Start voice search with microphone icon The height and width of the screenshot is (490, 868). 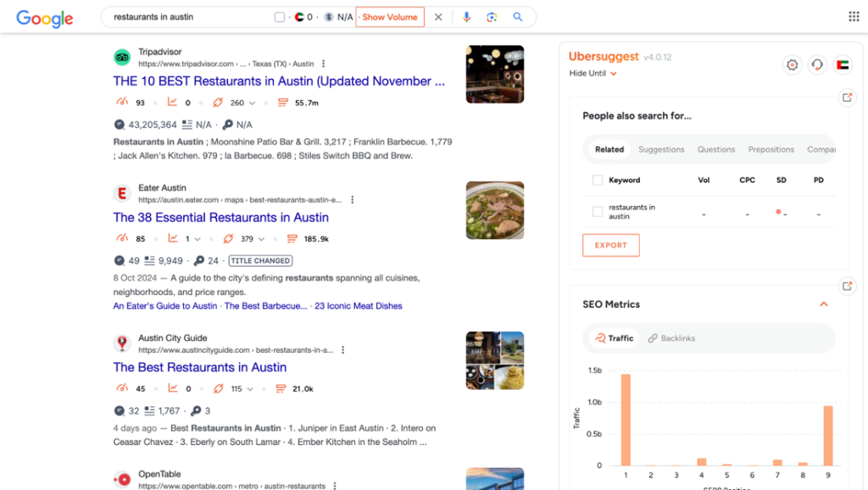[467, 17]
